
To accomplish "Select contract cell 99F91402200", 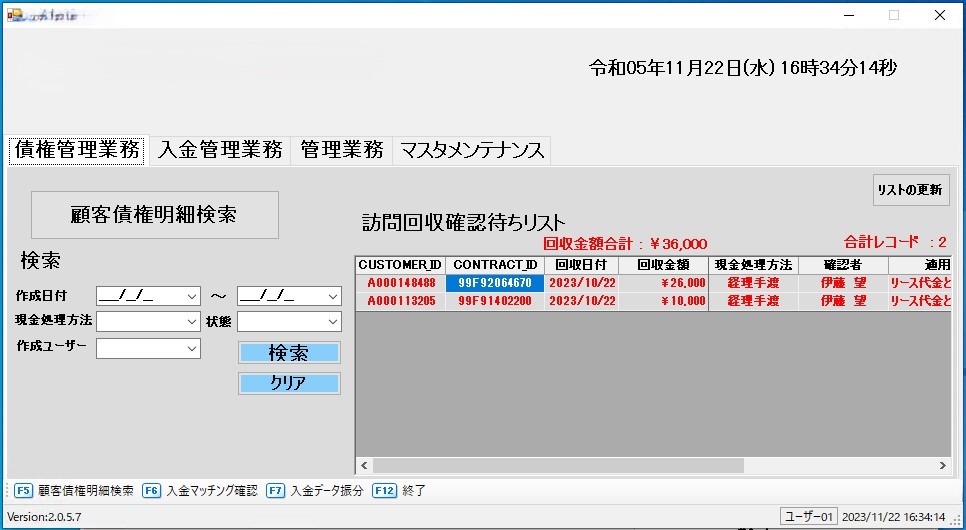I will tap(495, 301).
